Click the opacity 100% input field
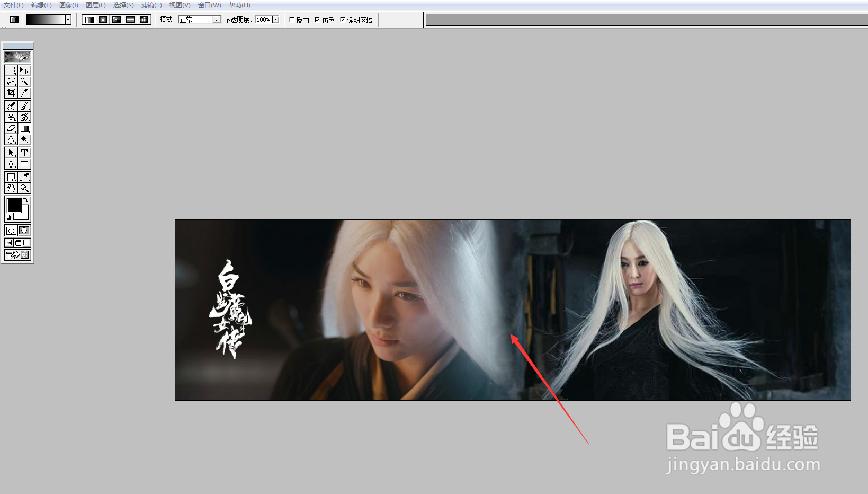 [x=263, y=20]
